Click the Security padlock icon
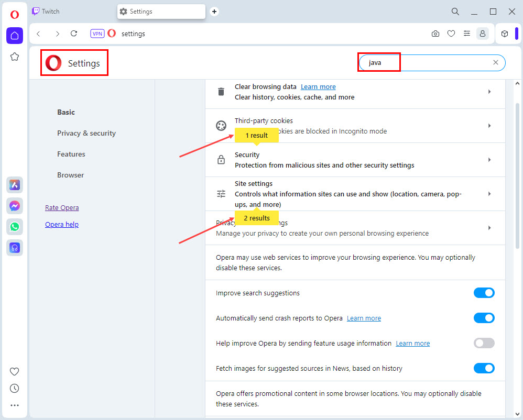 pyautogui.click(x=221, y=160)
